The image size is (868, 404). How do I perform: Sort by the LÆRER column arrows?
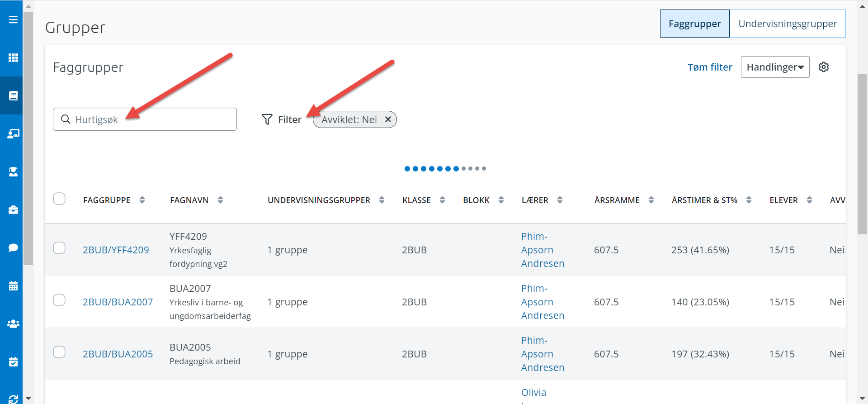tap(560, 200)
